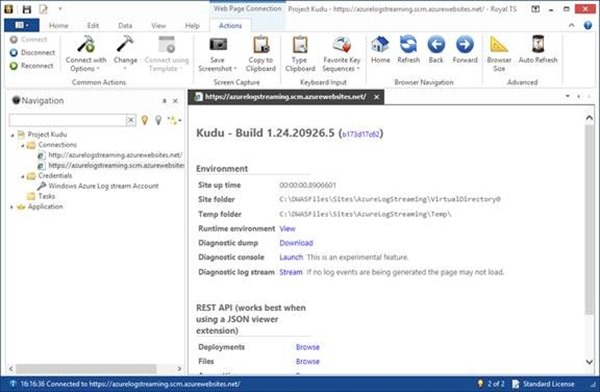
Task: Click Type Clipboard button
Action: [300, 54]
